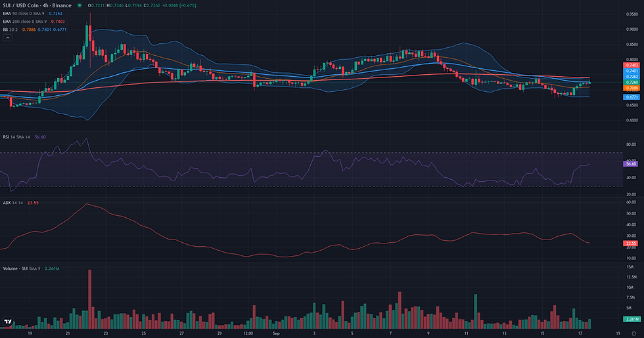Click the green market status dot
This screenshot has width=644, height=338.
click(x=80, y=5)
